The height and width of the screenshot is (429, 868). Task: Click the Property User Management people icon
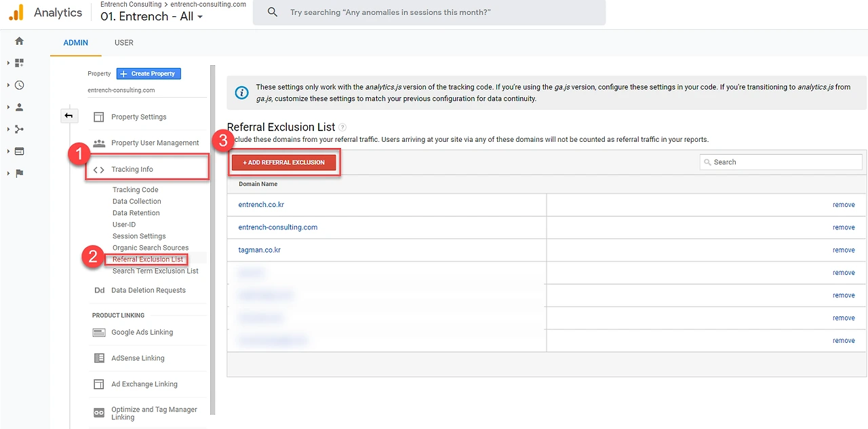99,143
